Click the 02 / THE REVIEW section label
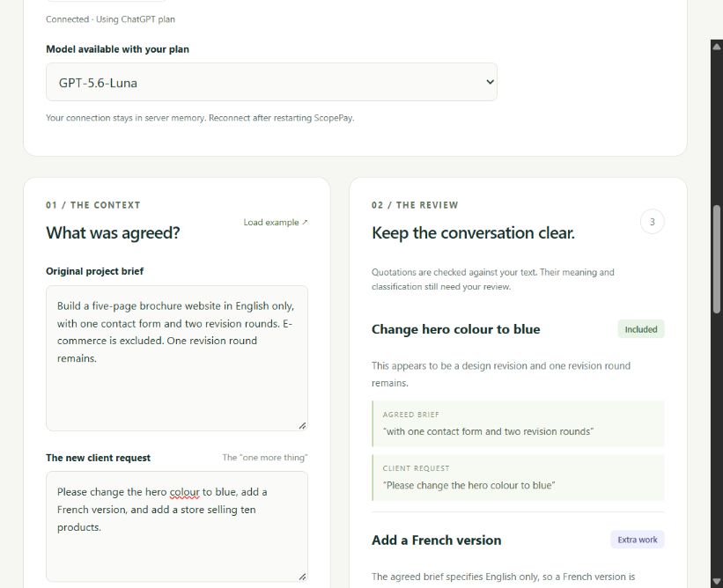The image size is (723, 588). point(415,205)
